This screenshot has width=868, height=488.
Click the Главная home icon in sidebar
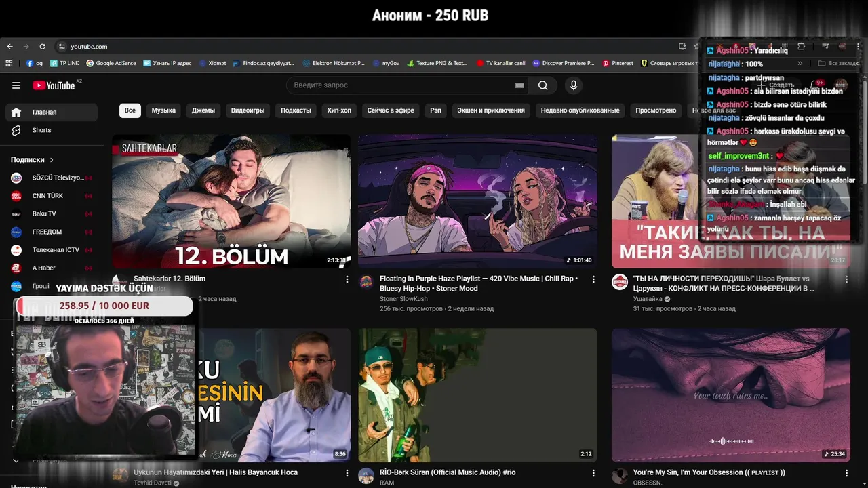pyautogui.click(x=16, y=113)
